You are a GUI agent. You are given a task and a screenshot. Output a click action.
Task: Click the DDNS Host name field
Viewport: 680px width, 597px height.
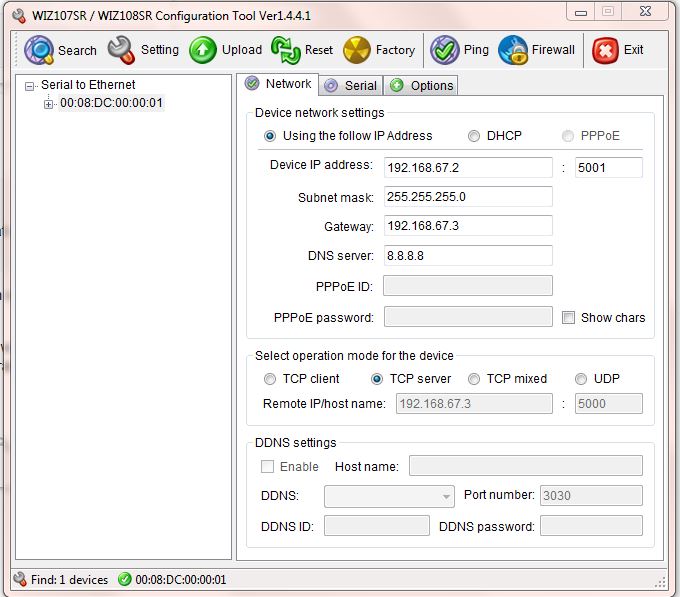[526, 466]
